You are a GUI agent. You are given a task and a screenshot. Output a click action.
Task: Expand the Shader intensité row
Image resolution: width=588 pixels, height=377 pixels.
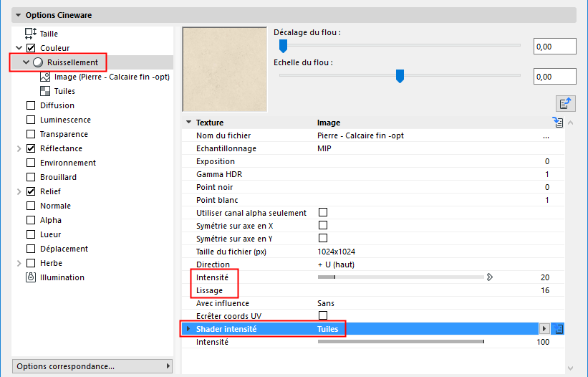coord(188,329)
